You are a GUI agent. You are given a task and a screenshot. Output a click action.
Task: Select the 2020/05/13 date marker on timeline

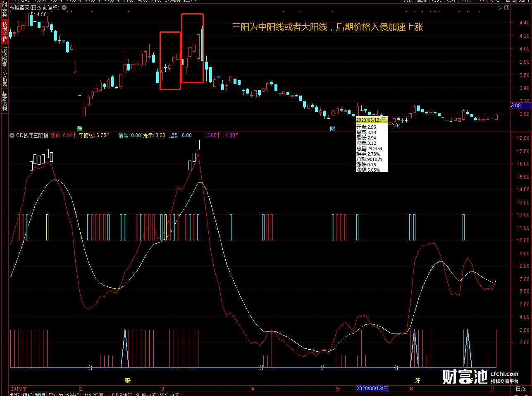[x=372, y=389]
